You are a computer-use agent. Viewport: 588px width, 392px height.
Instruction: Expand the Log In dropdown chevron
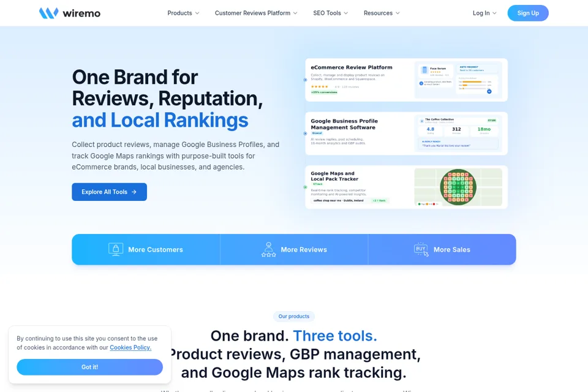point(494,13)
